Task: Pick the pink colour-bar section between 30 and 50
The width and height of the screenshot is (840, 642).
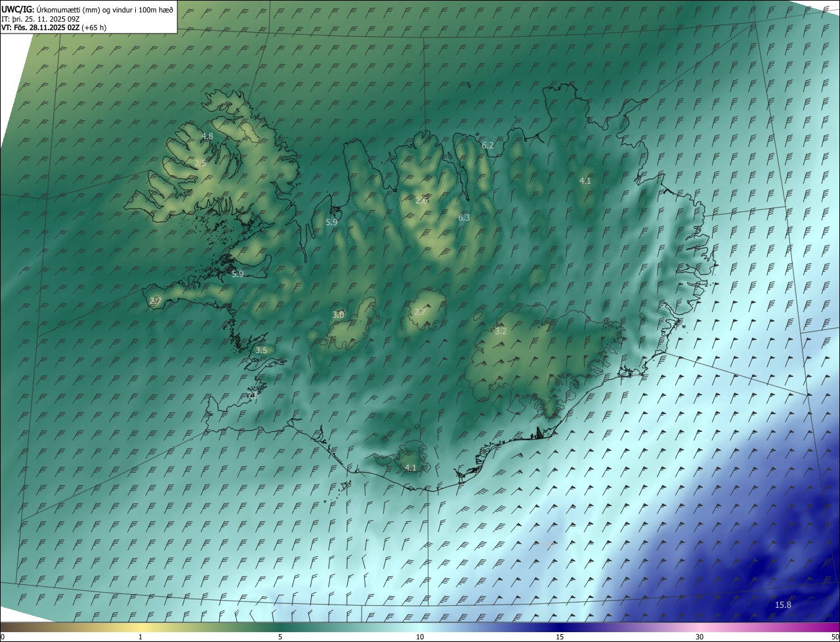Action: [x=769, y=627]
